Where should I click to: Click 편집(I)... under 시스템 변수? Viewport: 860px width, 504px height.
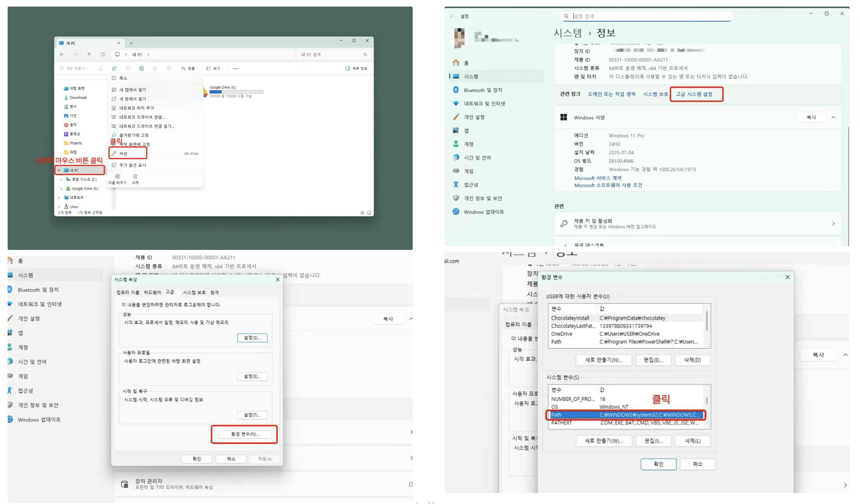point(653,441)
